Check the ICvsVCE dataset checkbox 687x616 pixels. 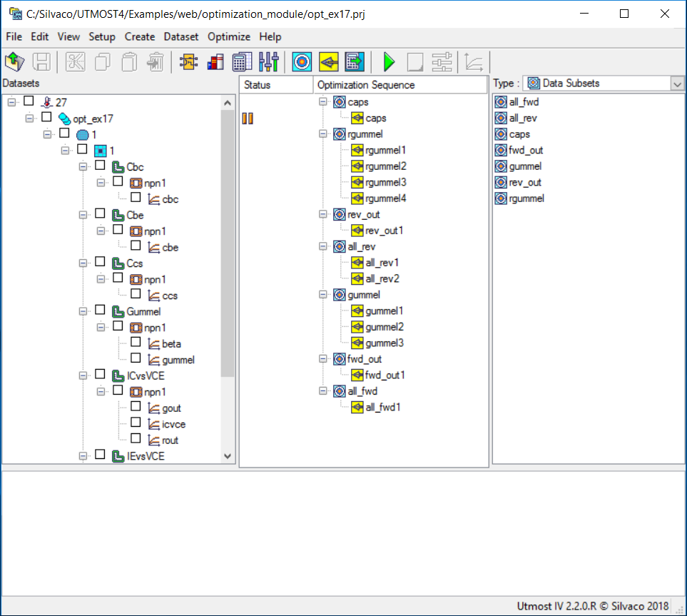100,374
